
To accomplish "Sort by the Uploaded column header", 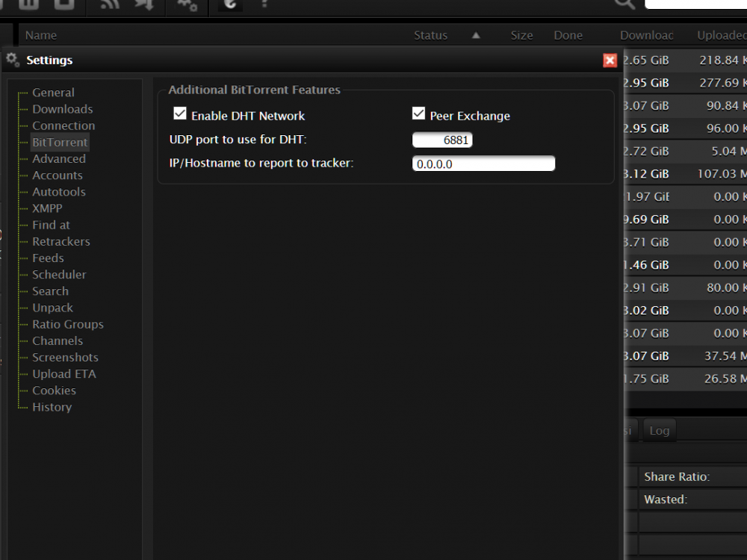I will pos(722,35).
